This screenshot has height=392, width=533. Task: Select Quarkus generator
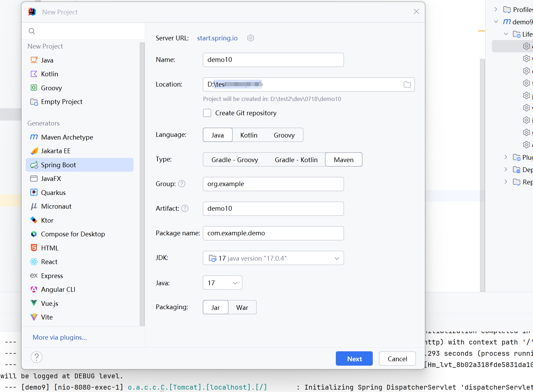(79, 193)
